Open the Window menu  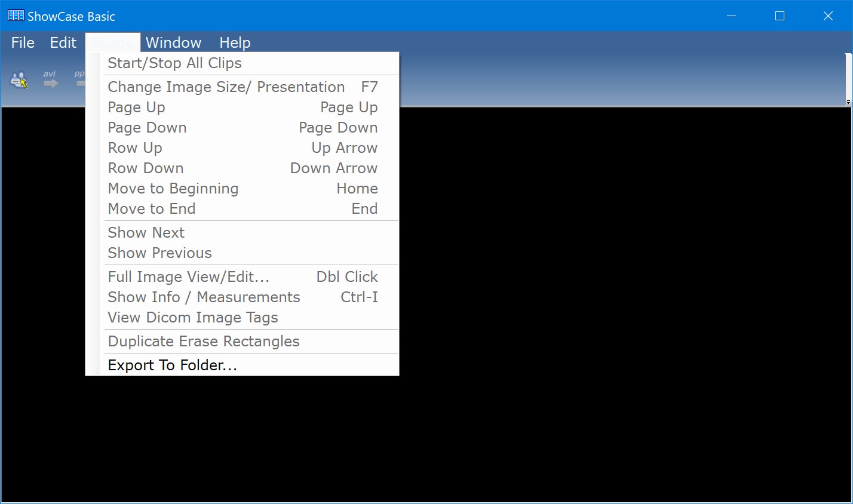point(173,43)
